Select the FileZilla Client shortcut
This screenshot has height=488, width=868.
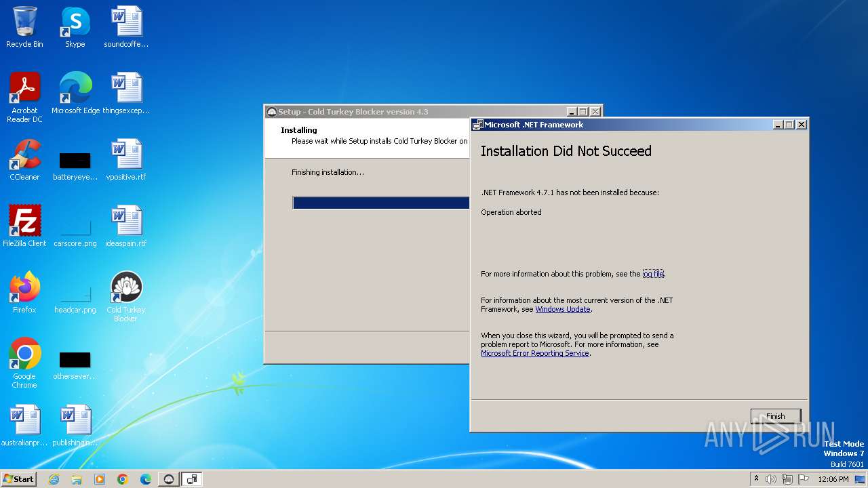24,226
